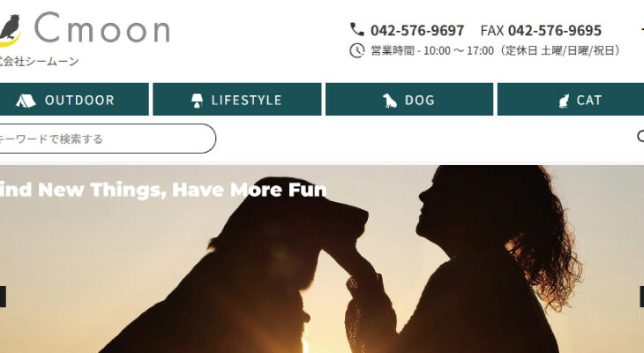Select the DOG category label

(x=419, y=101)
